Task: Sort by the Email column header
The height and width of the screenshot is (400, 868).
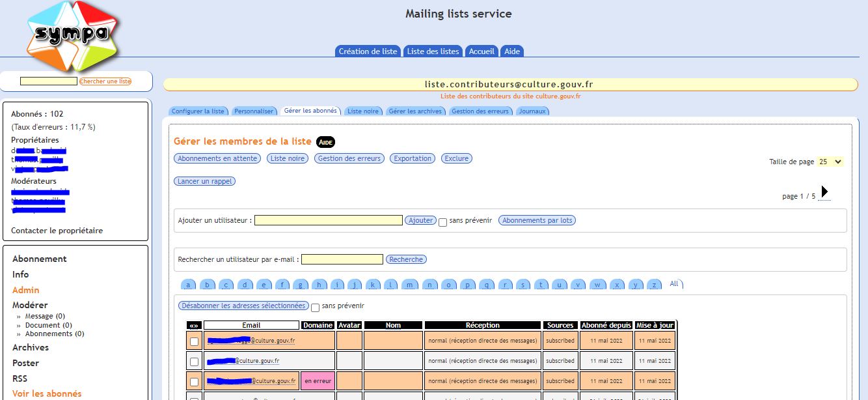Action: pyautogui.click(x=251, y=325)
